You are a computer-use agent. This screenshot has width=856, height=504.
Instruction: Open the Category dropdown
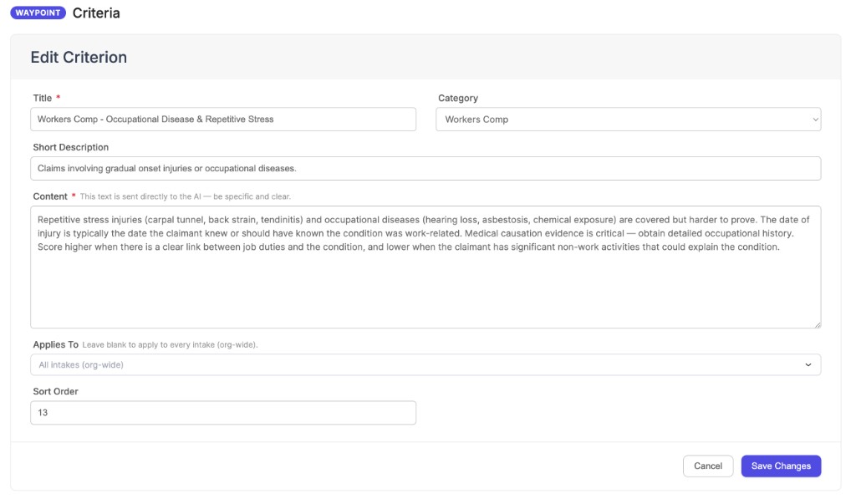tap(627, 119)
